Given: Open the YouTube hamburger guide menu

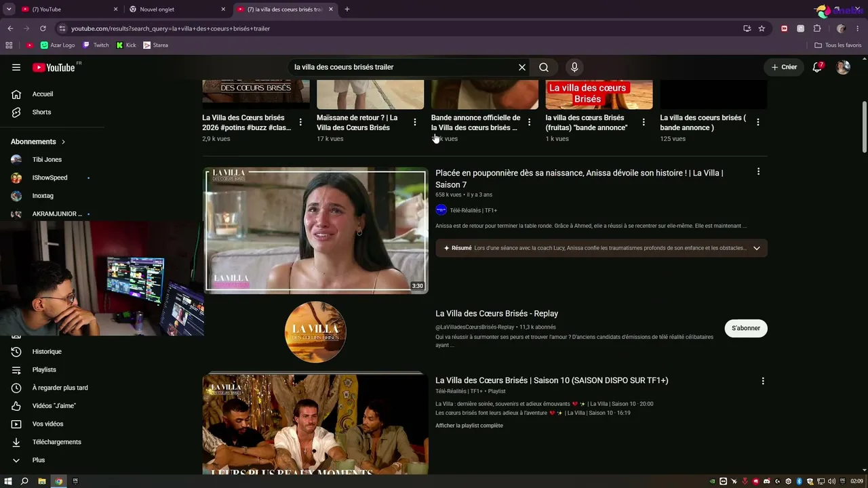Looking at the screenshot, I should [x=16, y=67].
